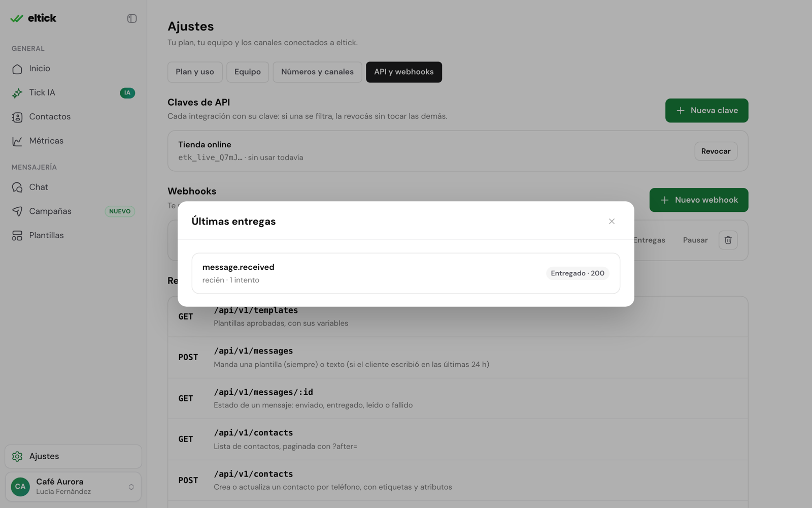Screen dimensions: 812x508
Task: Expand the Café Aurora account switcher
Action: coord(73,487)
